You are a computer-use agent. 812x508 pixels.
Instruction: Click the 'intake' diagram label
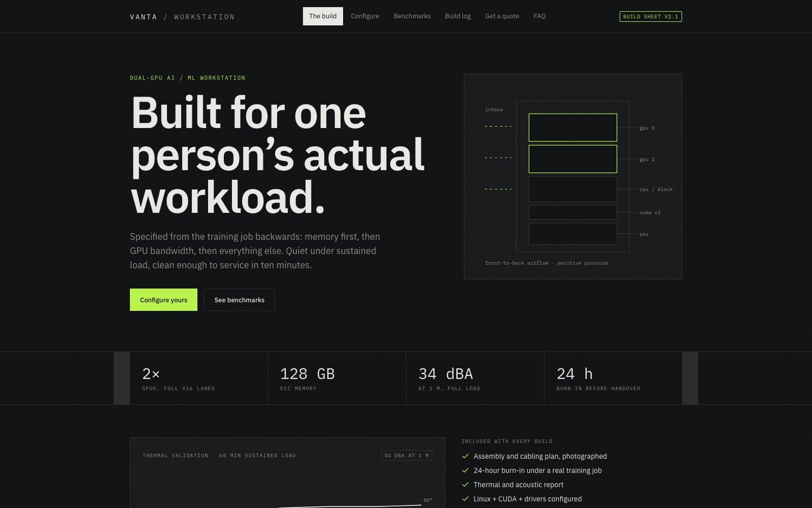point(494,110)
